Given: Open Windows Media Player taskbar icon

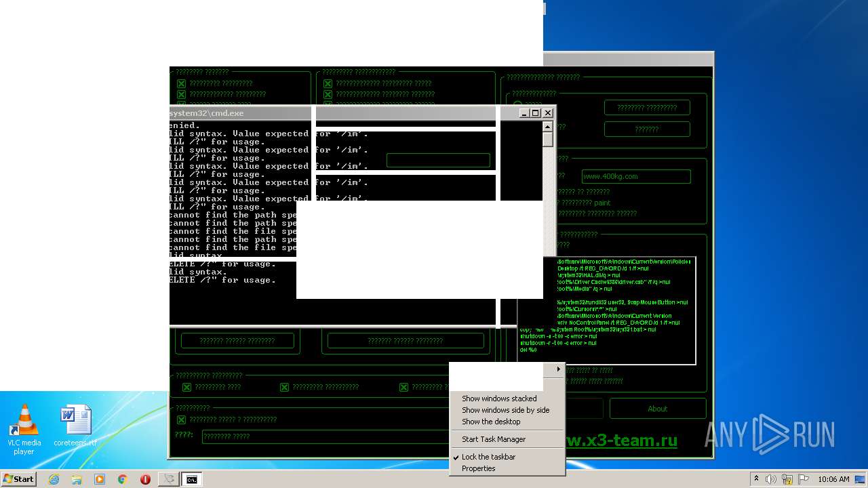Looking at the screenshot, I should pyautogui.click(x=100, y=479).
